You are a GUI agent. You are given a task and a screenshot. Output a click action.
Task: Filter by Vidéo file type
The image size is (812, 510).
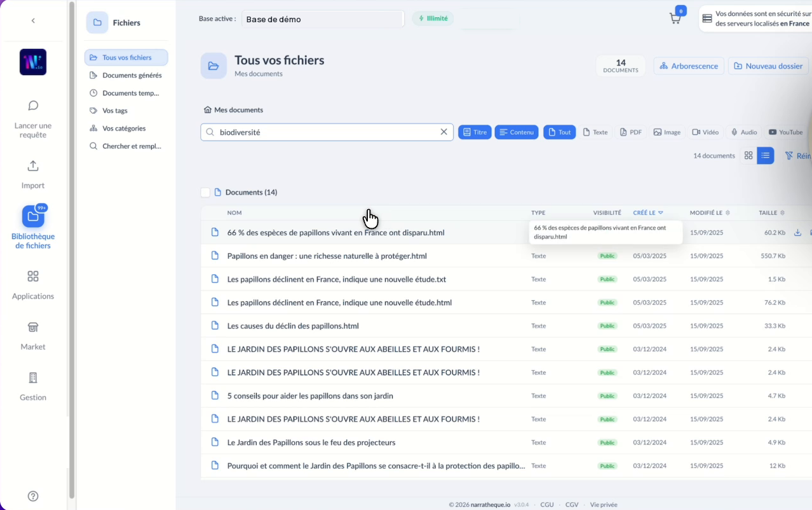705,132
